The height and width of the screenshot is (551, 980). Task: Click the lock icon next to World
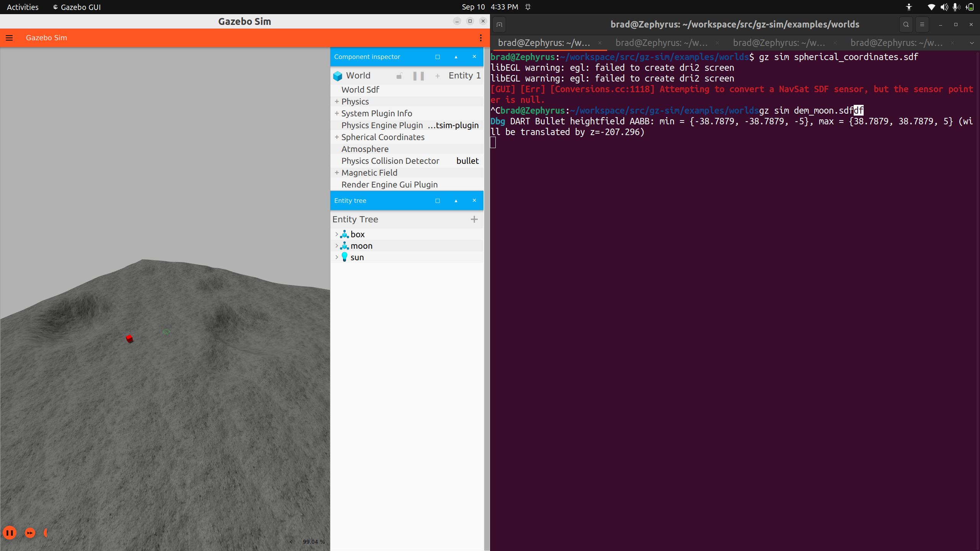pos(399,76)
